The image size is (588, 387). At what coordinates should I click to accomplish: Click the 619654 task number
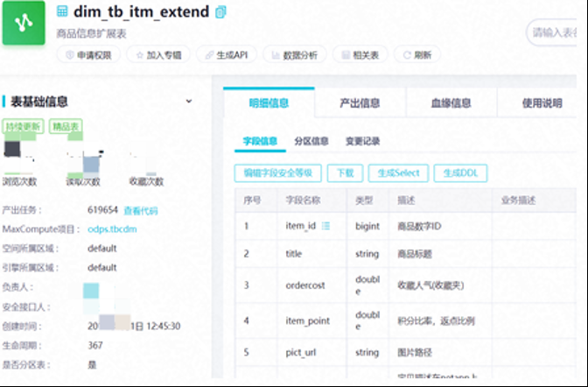[x=102, y=210]
